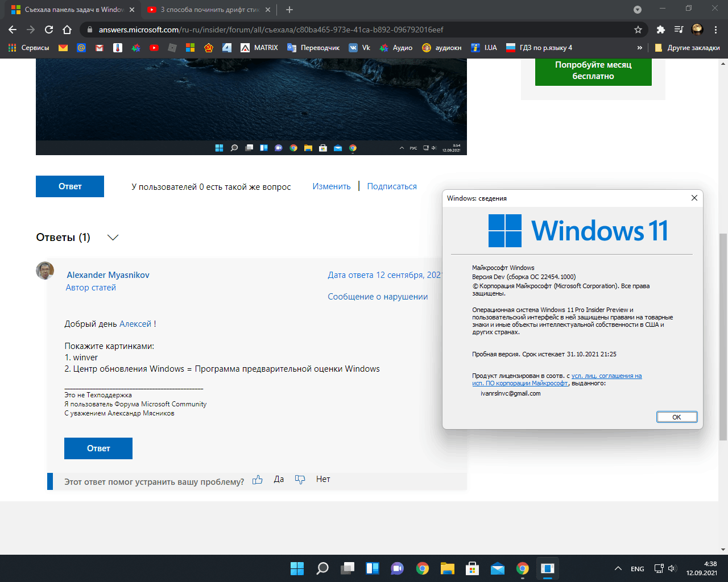
Task: Open the Переводчик bookmark
Action: click(x=313, y=48)
